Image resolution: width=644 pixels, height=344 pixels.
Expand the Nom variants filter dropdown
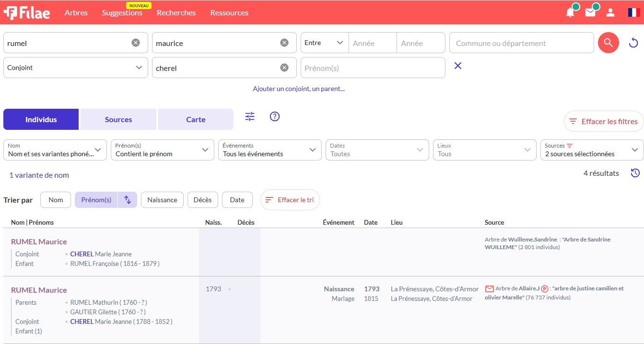click(55, 150)
